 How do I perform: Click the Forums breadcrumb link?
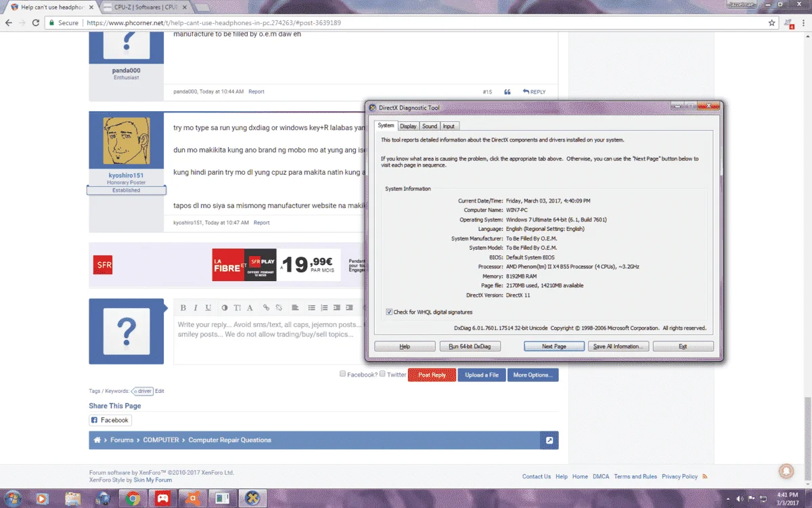click(x=122, y=440)
